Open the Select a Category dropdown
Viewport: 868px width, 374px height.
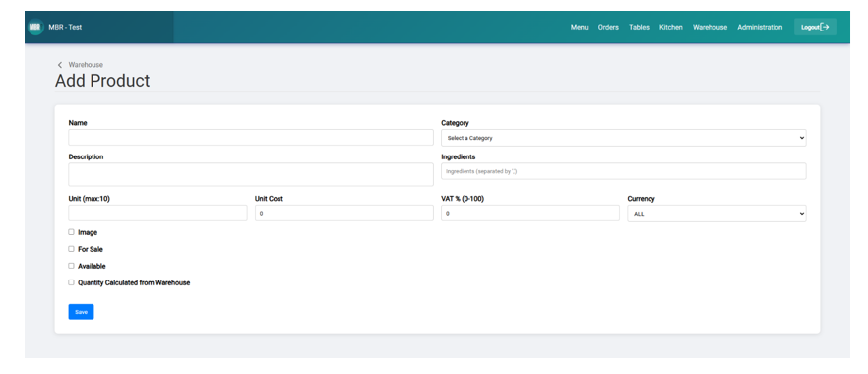(x=623, y=138)
